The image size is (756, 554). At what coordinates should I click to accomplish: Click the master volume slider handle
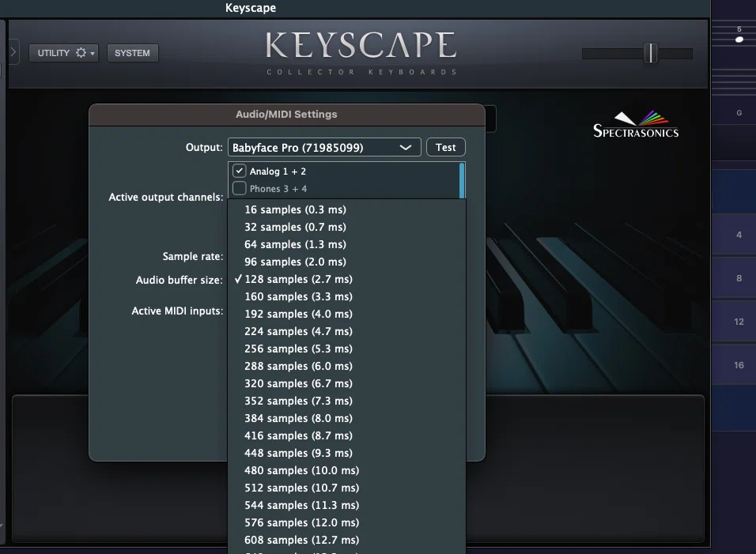650,53
